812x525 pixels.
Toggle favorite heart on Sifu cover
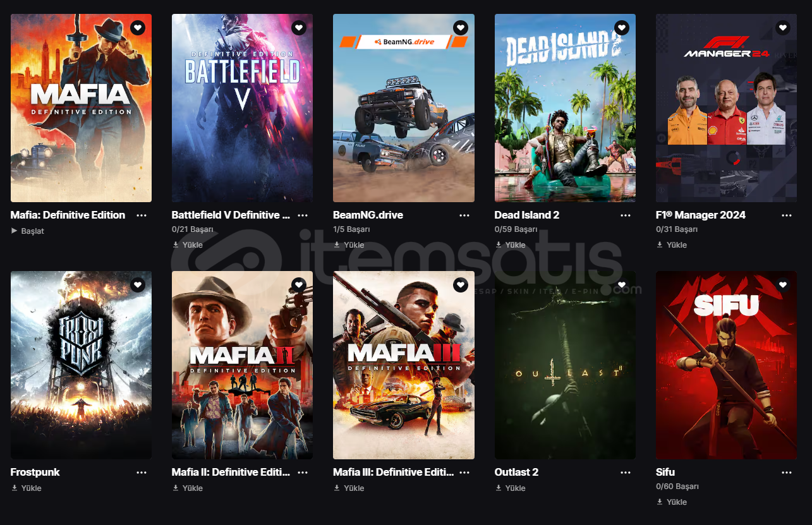click(783, 285)
